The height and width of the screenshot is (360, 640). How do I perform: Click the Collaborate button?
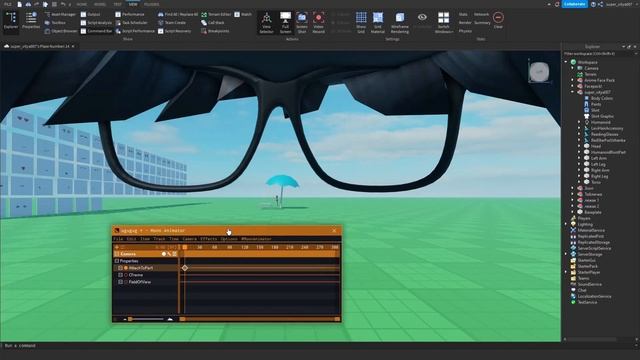click(x=575, y=4)
